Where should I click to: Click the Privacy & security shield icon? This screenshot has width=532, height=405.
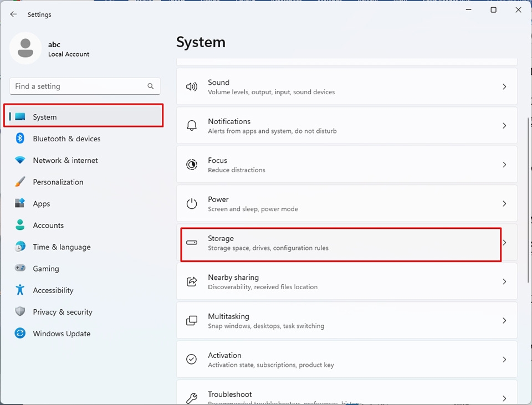(x=20, y=311)
